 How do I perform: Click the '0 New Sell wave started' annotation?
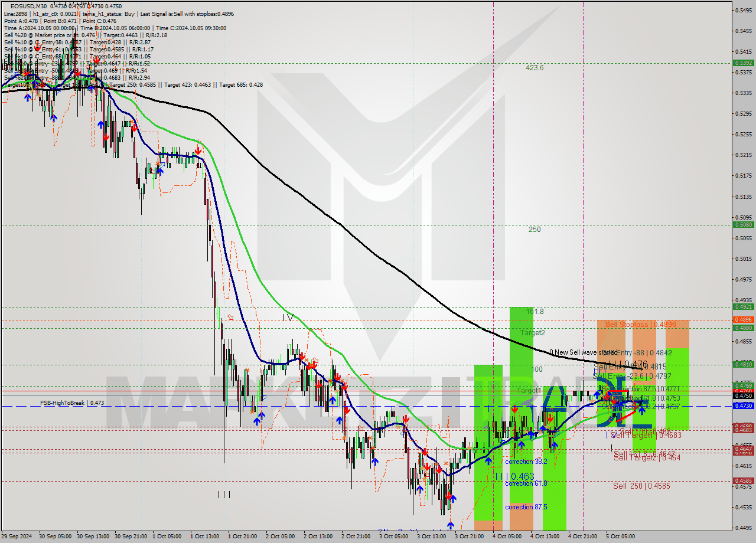[584, 352]
